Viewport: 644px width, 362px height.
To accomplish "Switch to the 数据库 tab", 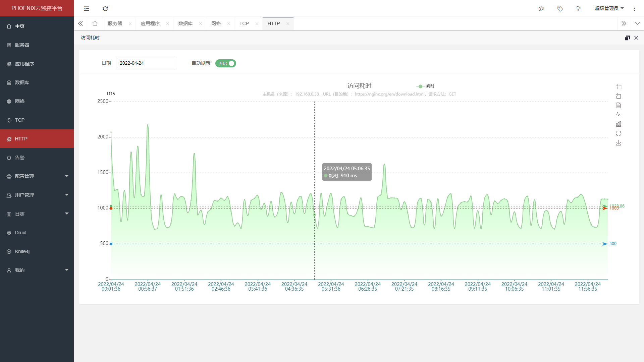I will (x=185, y=23).
